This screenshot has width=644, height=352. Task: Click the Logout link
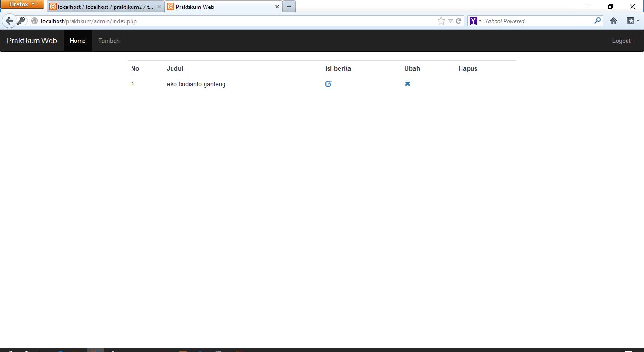(621, 41)
